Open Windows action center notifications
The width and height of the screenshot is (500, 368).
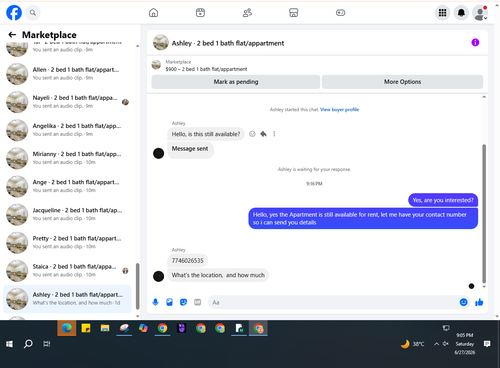tap(487, 344)
